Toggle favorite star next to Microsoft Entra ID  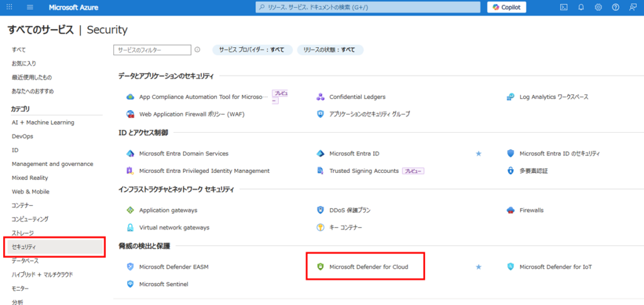pyautogui.click(x=478, y=153)
